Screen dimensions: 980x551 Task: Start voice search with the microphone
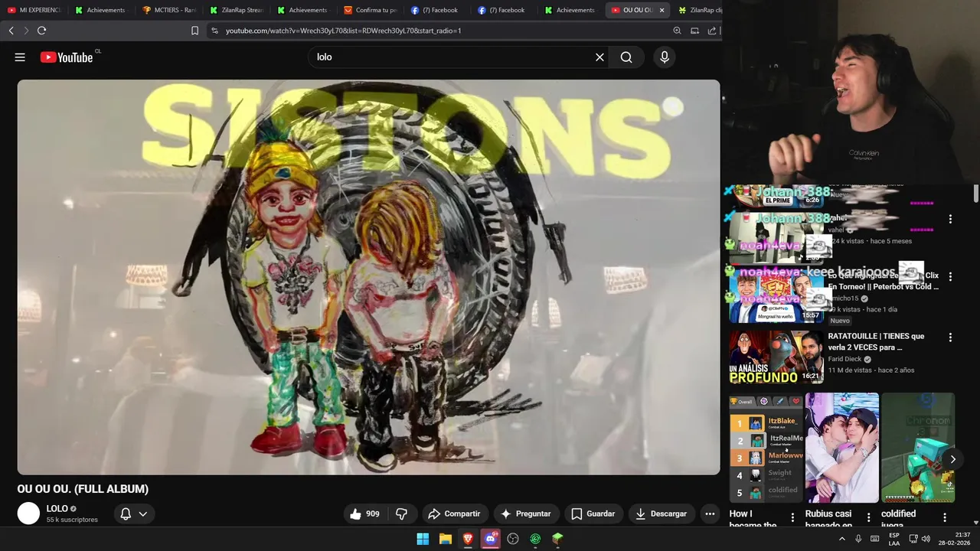(665, 57)
